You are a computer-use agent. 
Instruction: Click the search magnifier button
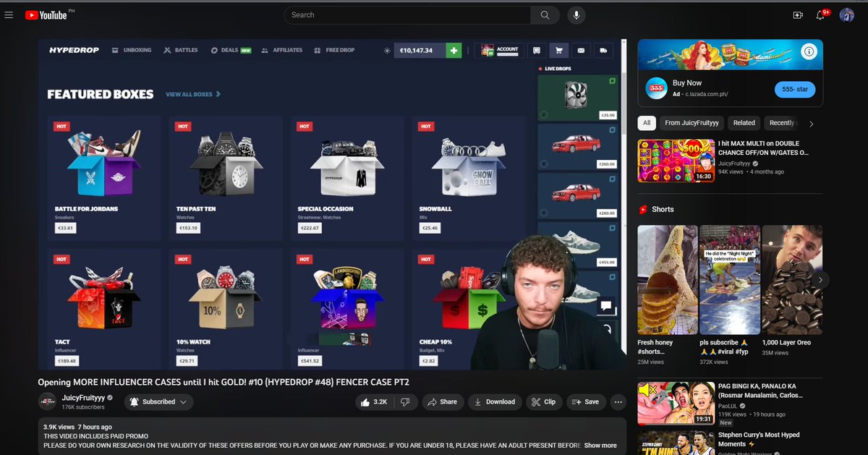(x=545, y=14)
